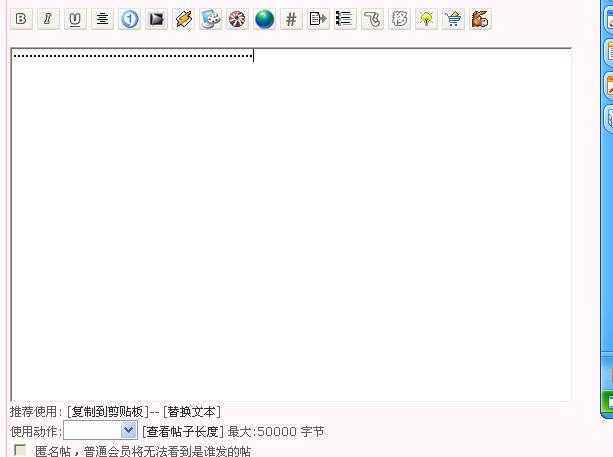Screen dimensions: 613x457
Task: Apply italic formatting button
Action: click(48, 19)
